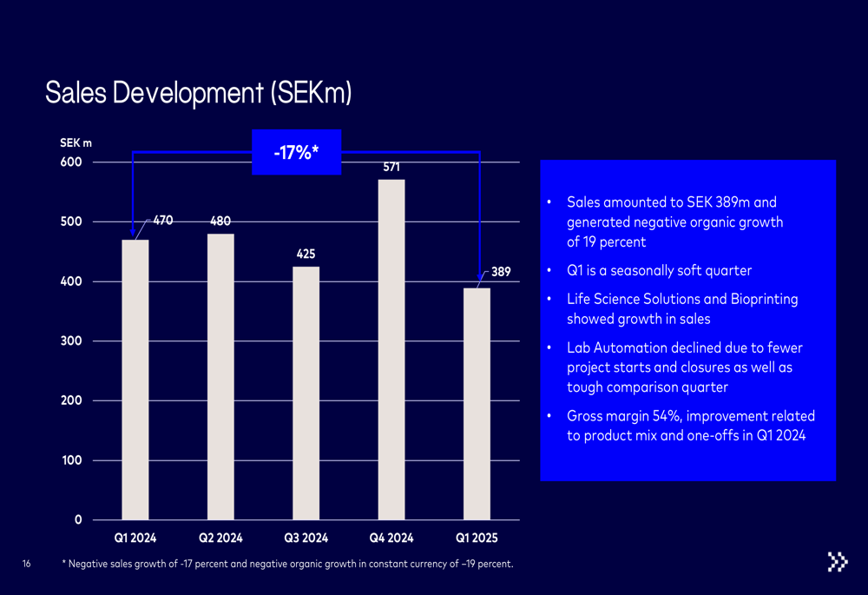Click the bullet 'Q1 is a seasonally soft quarter'
The height and width of the screenshot is (595, 868).
659,270
